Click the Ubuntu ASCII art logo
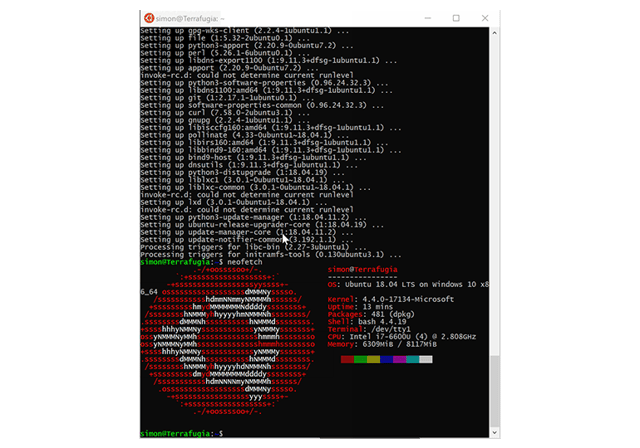640x448 pixels. [227, 340]
